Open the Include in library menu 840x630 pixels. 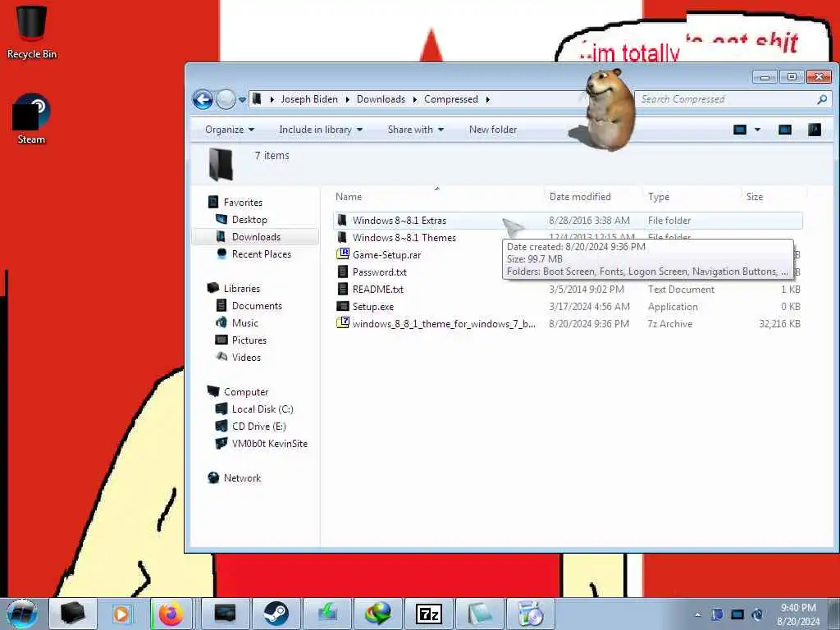[321, 130]
